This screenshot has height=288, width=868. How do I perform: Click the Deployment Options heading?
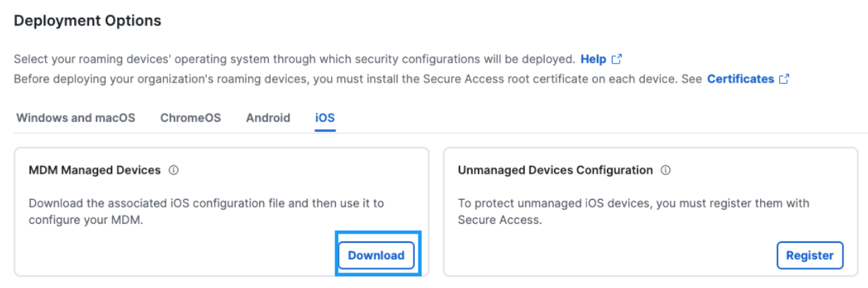click(88, 21)
